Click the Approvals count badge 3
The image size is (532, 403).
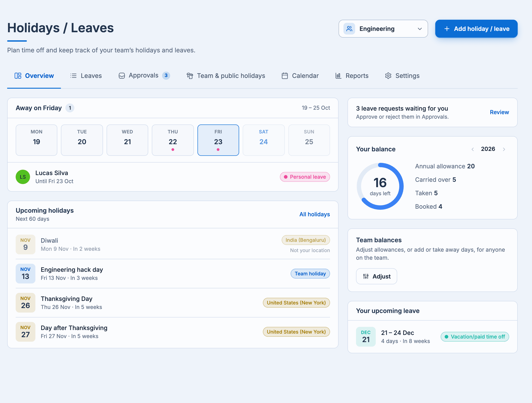pyautogui.click(x=166, y=75)
